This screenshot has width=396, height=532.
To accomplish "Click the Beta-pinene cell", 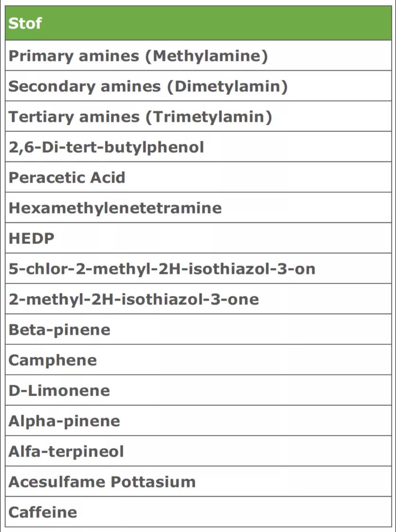I will (x=60, y=330).
